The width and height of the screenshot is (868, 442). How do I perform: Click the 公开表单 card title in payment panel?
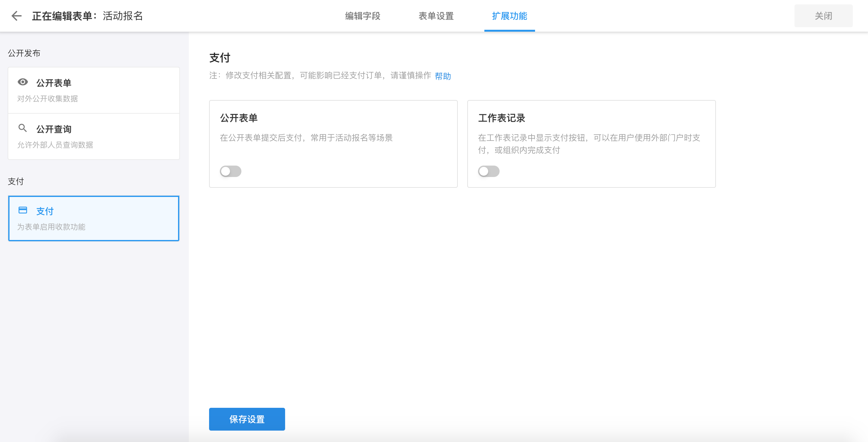click(239, 118)
